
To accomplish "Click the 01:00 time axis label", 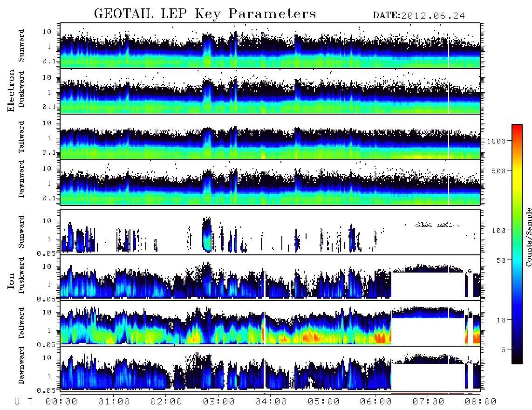I will 114,402.
